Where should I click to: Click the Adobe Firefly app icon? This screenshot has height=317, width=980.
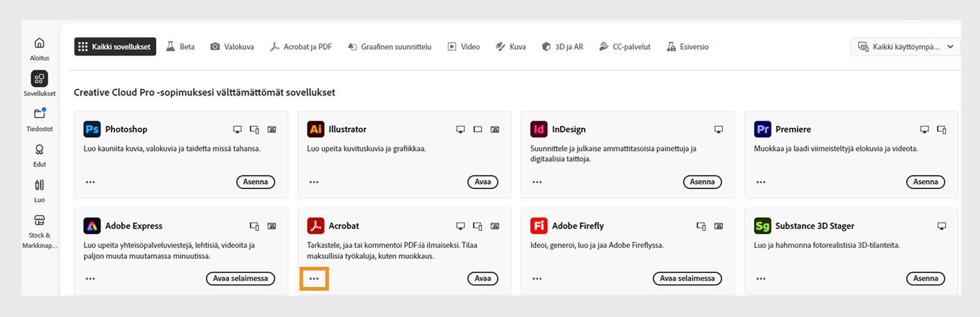[538, 226]
